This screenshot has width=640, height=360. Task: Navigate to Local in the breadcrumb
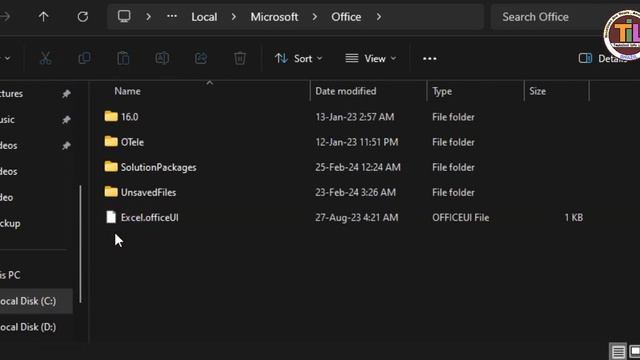[x=204, y=17]
